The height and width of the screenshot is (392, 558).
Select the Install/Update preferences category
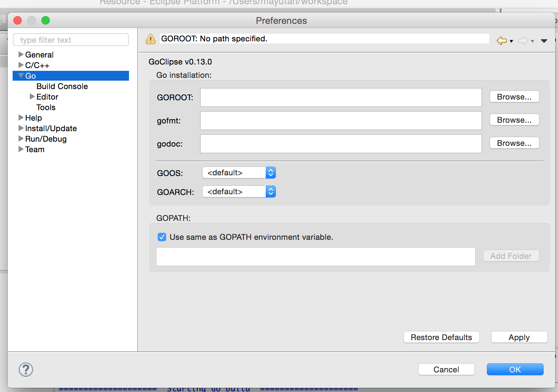pos(51,128)
